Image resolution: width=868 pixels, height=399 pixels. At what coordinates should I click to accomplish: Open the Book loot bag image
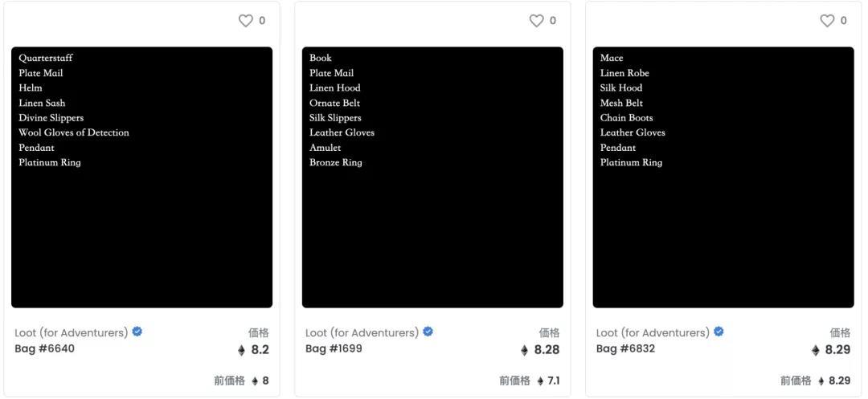pyautogui.click(x=432, y=177)
